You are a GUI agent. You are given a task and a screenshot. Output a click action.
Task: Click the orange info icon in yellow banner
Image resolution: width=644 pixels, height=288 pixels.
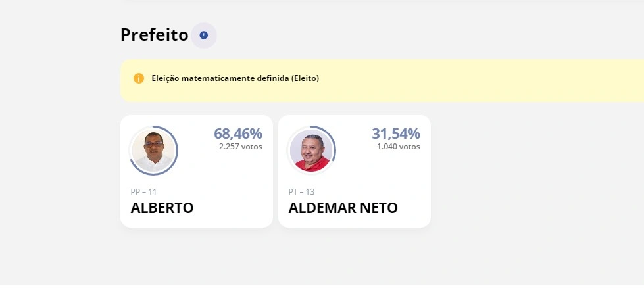pyautogui.click(x=139, y=78)
